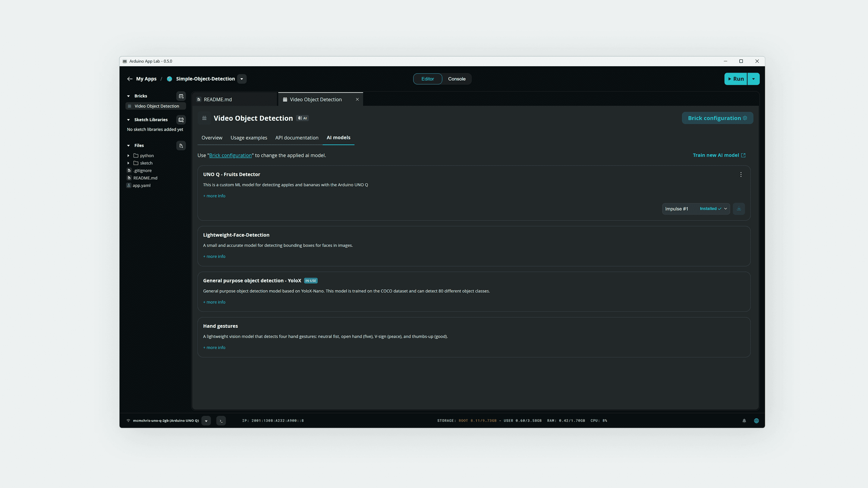Switch to the README.md editor tab

click(x=235, y=99)
